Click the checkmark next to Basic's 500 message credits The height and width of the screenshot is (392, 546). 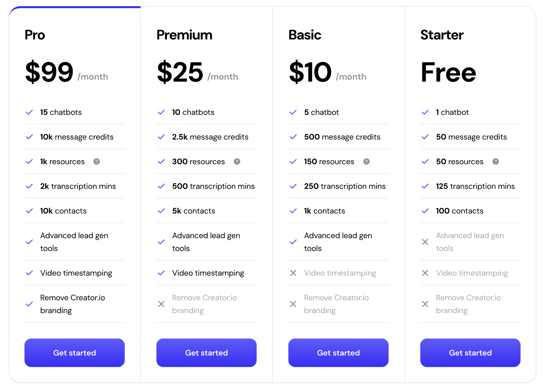[x=293, y=137]
